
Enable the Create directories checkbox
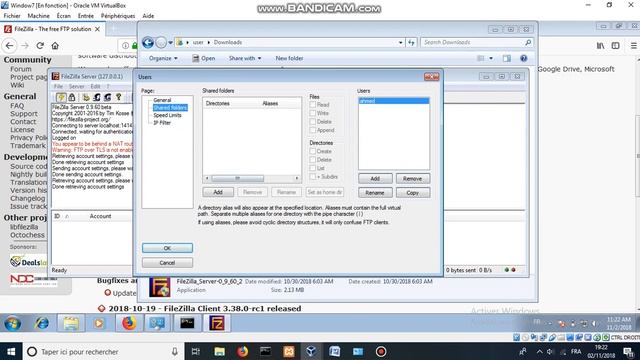click(313, 151)
